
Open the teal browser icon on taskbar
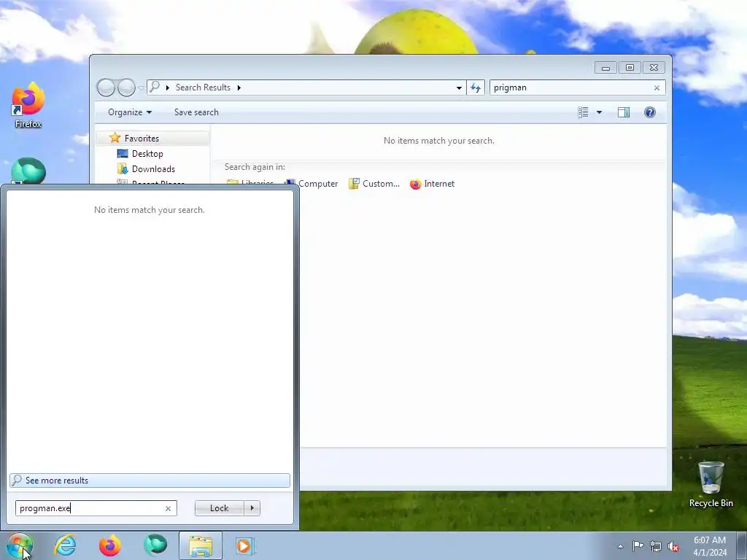pos(155,545)
